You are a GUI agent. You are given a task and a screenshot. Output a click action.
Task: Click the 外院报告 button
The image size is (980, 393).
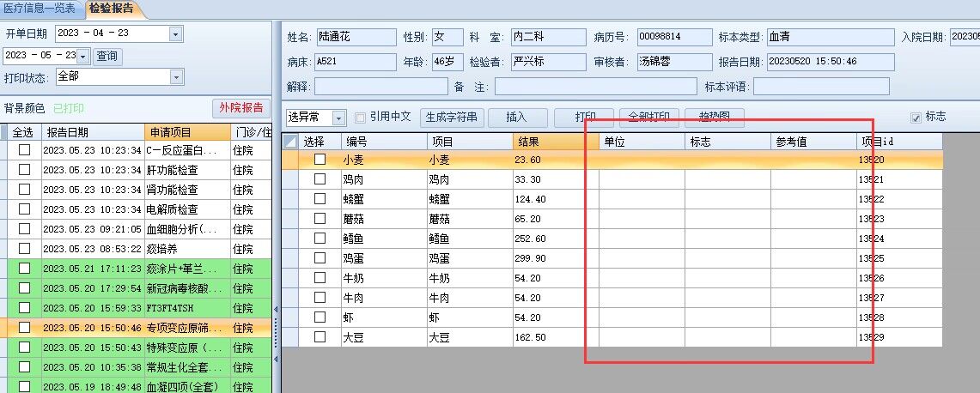pos(241,107)
